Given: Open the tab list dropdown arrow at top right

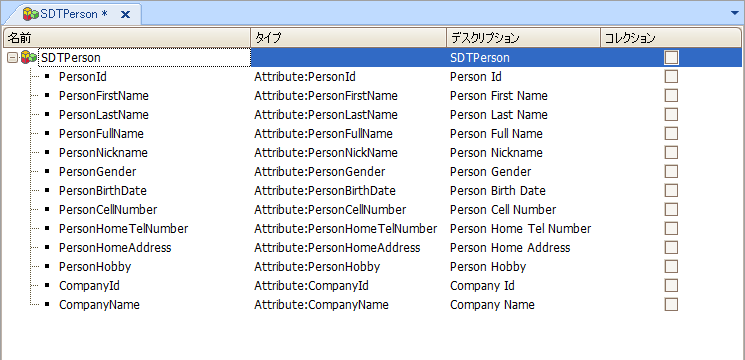Looking at the screenshot, I should [x=735, y=13].
